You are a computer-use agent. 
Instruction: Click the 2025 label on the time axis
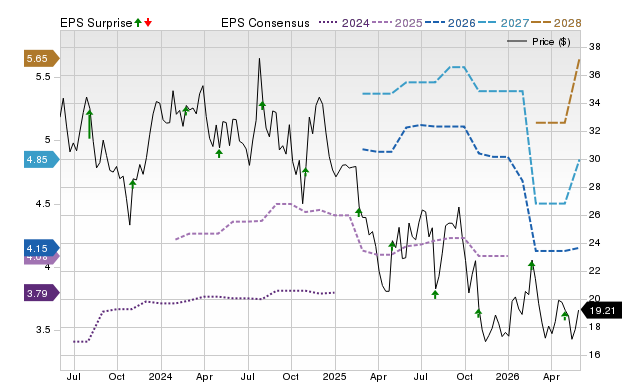(334, 376)
